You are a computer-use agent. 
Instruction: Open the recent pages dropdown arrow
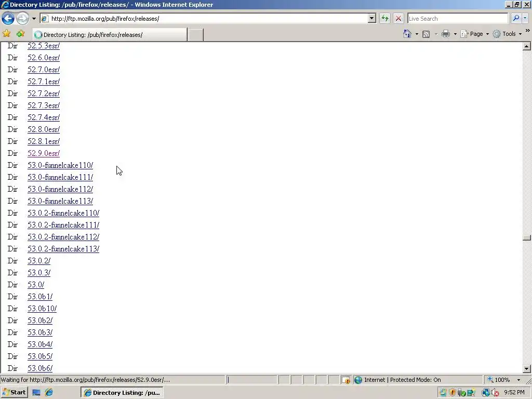tap(34, 19)
